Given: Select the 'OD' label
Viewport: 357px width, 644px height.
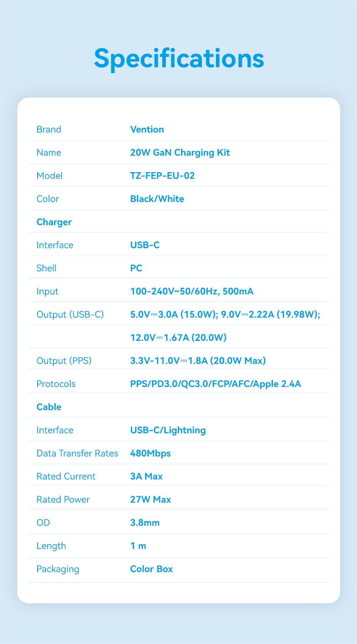Looking at the screenshot, I should tap(43, 523).
